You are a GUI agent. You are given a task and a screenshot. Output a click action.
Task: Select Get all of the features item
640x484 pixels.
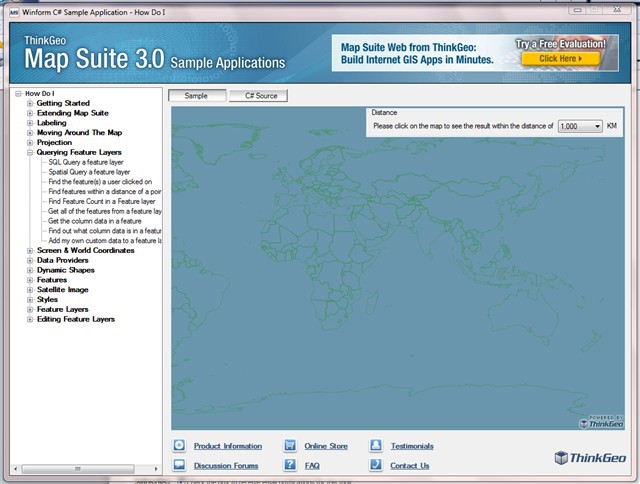105,211
